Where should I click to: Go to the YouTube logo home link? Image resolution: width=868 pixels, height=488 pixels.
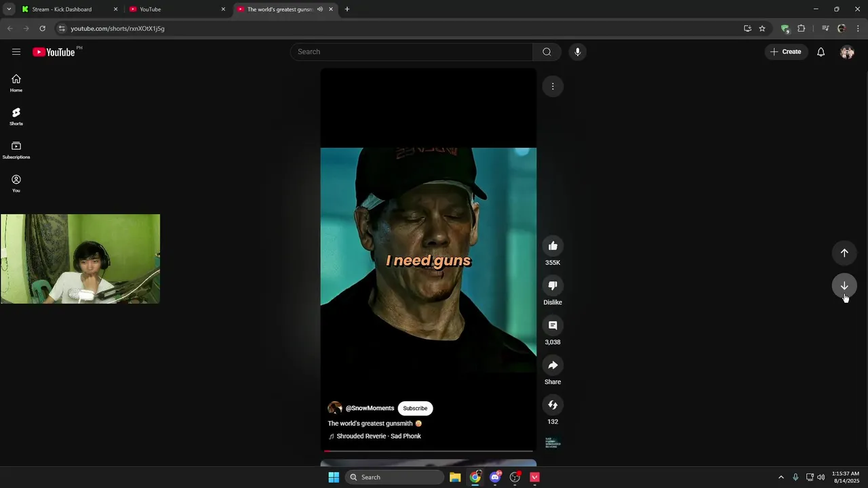pyautogui.click(x=54, y=52)
